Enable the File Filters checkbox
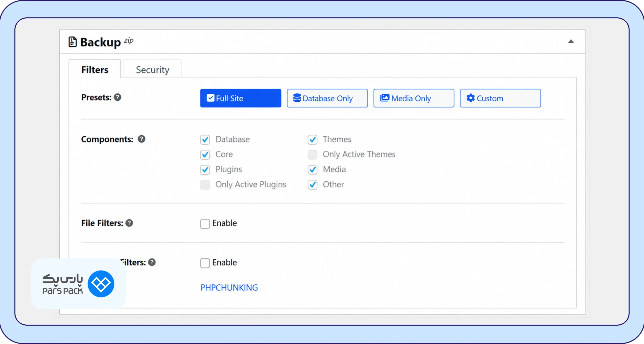Image resolution: width=644 pixels, height=344 pixels. pyautogui.click(x=205, y=224)
